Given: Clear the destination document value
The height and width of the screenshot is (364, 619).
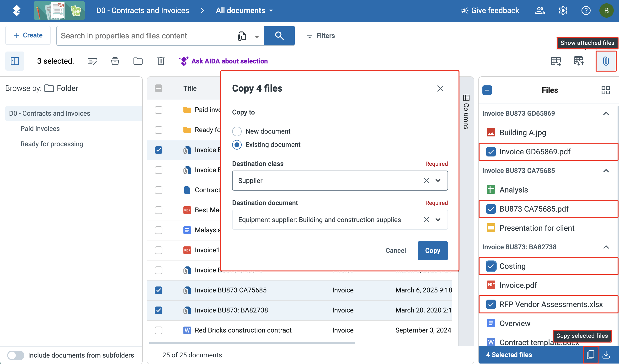Looking at the screenshot, I should [x=427, y=220].
